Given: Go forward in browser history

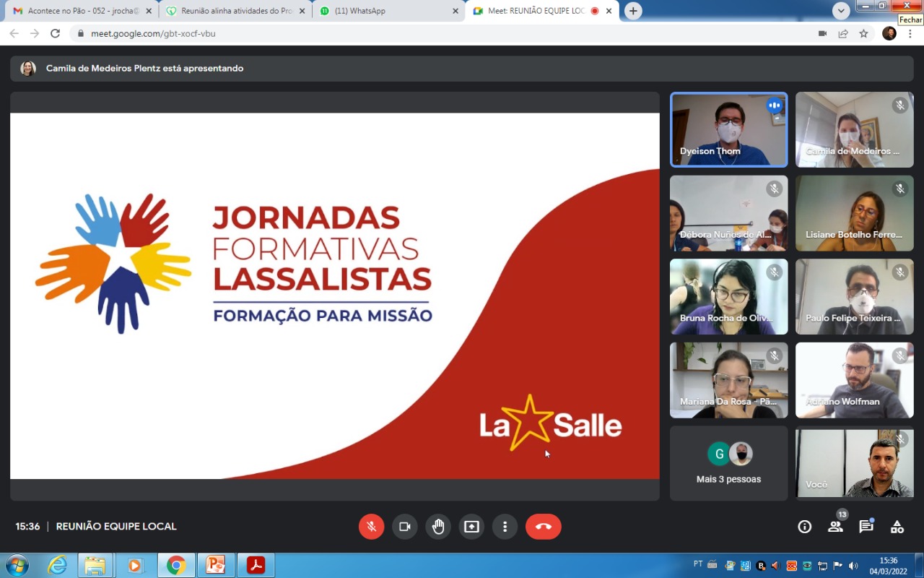Looking at the screenshot, I should pos(35,33).
